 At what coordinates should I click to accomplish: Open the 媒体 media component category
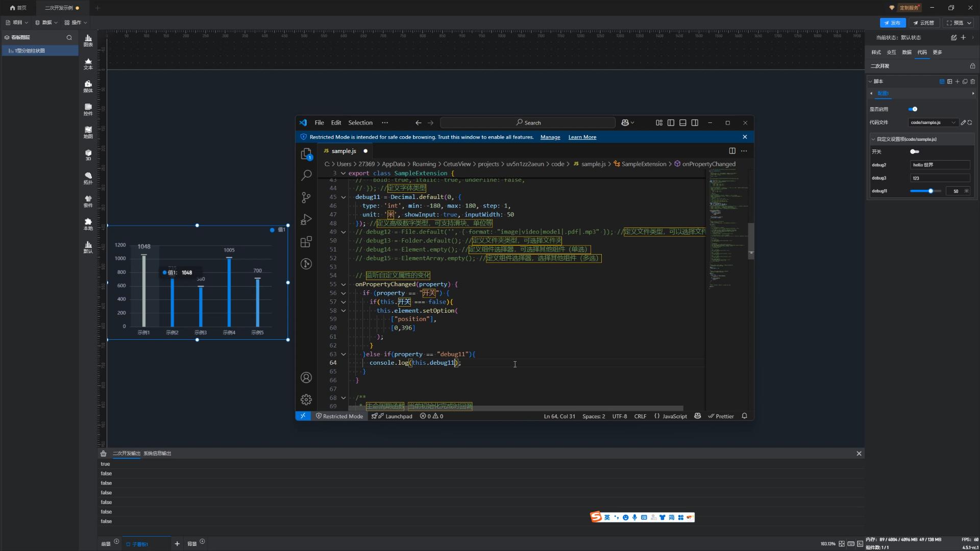pyautogui.click(x=88, y=86)
